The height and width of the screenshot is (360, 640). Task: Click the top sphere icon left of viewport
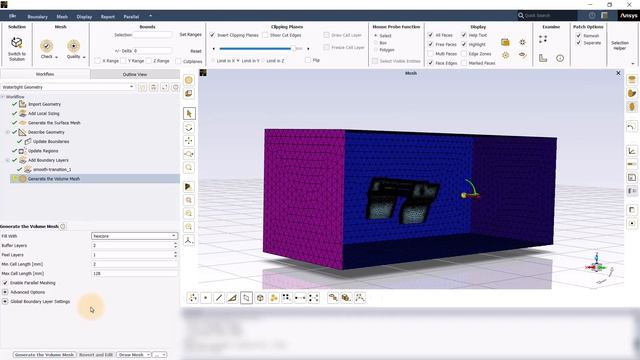pyautogui.click(x=189, y=80)
